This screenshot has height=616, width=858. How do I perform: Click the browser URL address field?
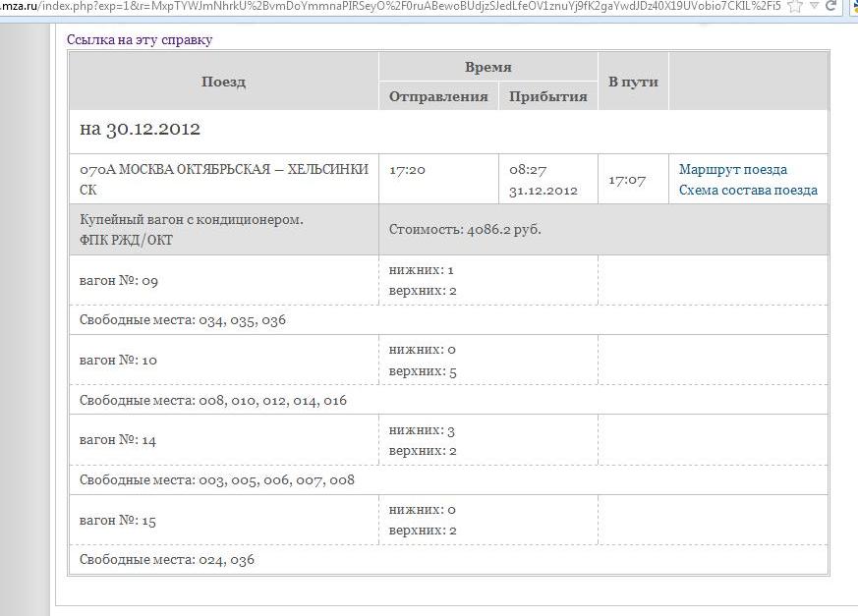click(393, 6)
